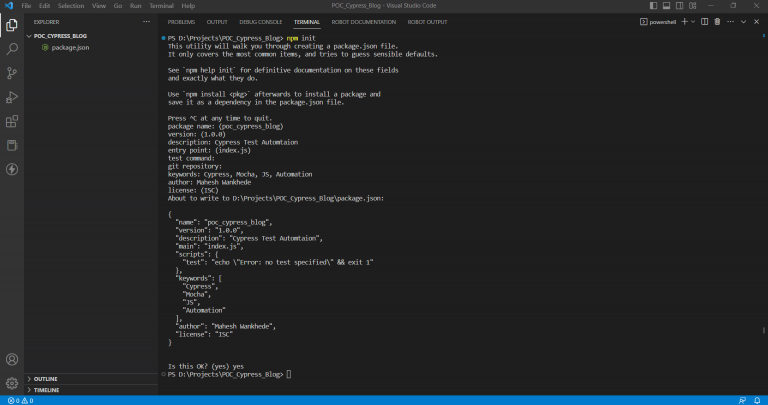This screenshot has height=405, width=768.
Task: Open the Accounts menu
Action: pyautogui.click(x=12, y=359)
